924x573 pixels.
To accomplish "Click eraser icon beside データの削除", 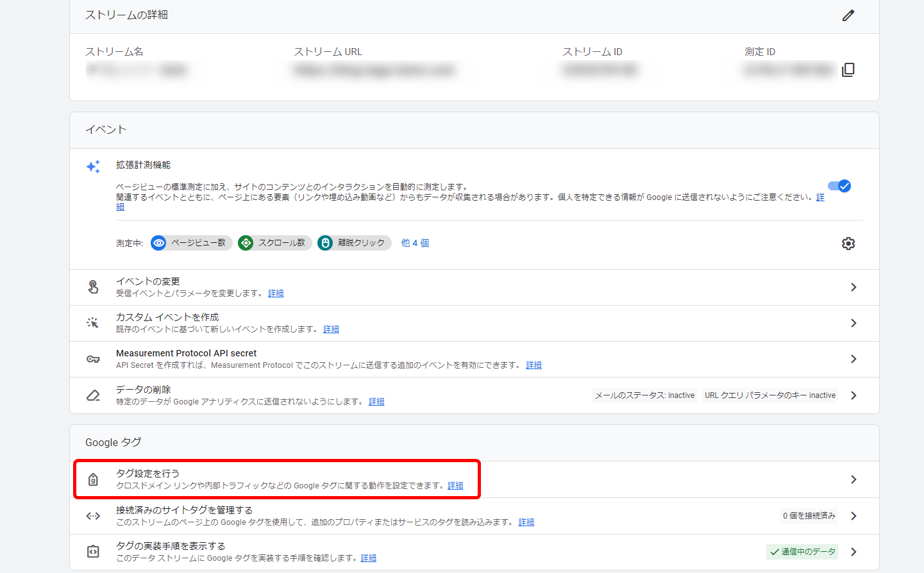I will click(93, 395).
